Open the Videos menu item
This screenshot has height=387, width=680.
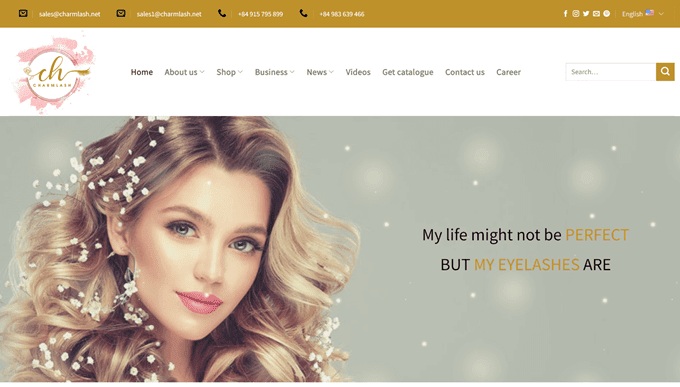click(x=358, y=72)
